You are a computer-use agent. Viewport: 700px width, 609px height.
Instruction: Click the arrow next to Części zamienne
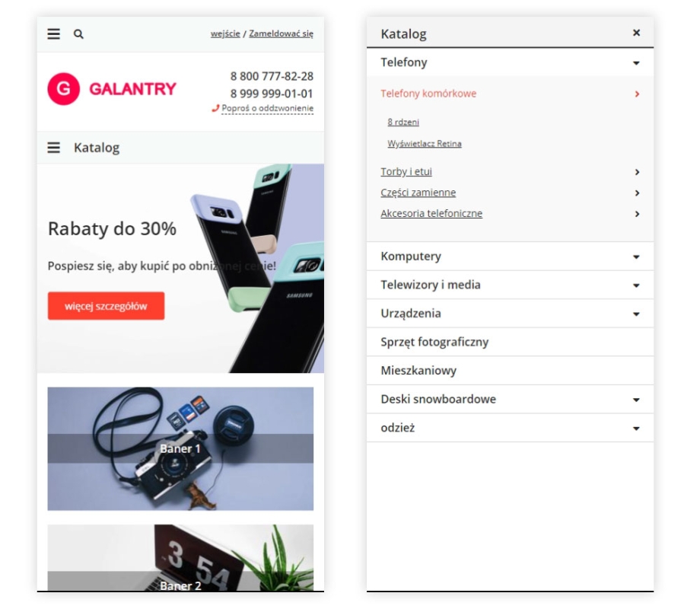click(637, 193)
